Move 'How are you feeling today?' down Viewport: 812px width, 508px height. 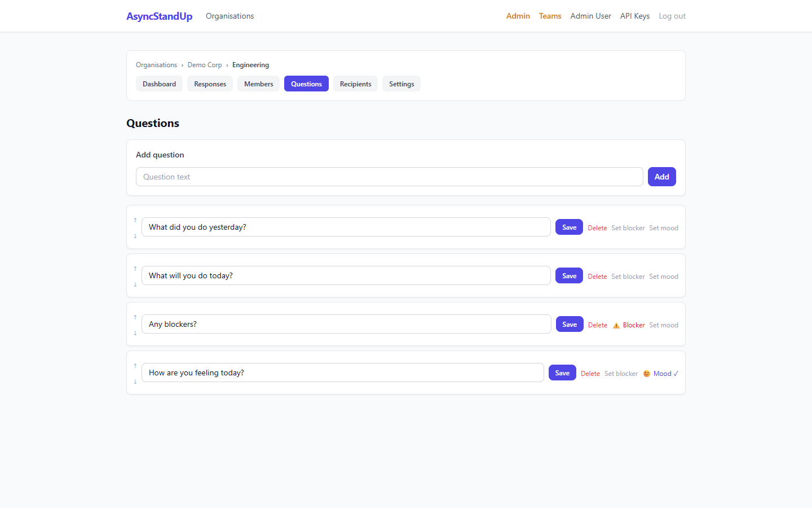tap(135, 382)
